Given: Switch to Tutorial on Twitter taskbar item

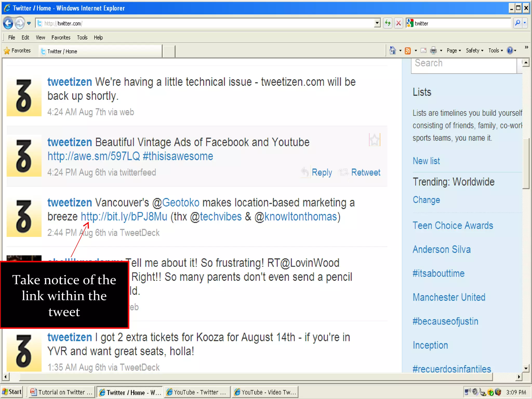Looking at the screenshot, I should click(x=61, y=392).
